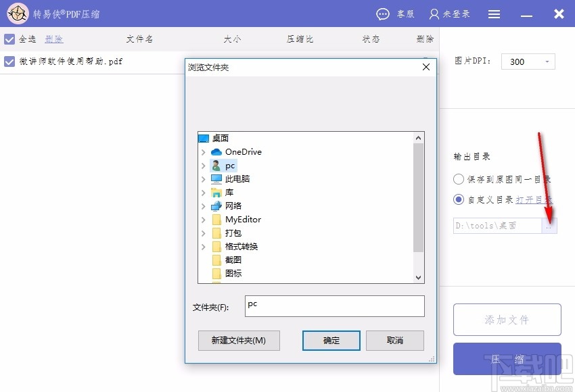Open the 客服 customer service chat icon

click(x=383, y=14)
